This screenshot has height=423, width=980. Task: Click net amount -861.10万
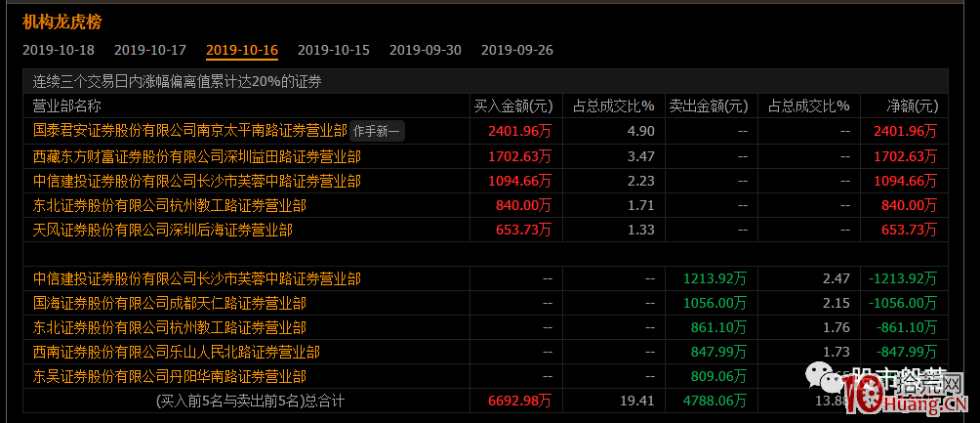click(x=907, y=327)
